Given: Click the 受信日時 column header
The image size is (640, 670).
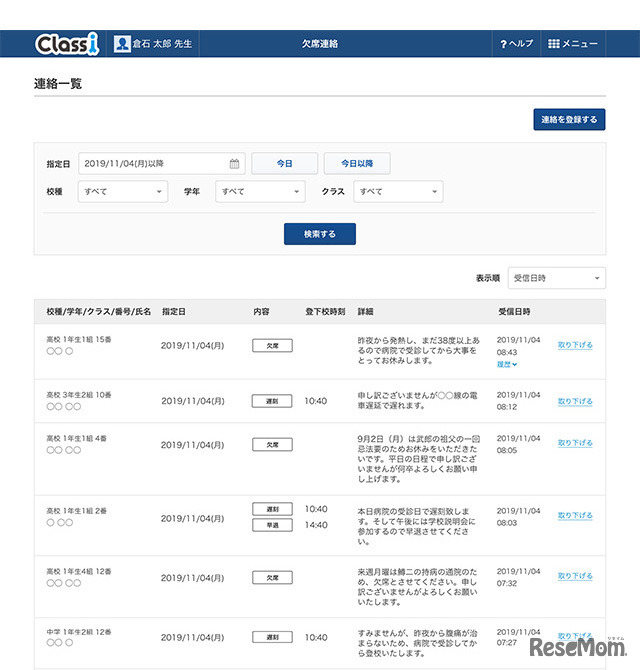Looking at the screenshot, I should tap(514, 311).
